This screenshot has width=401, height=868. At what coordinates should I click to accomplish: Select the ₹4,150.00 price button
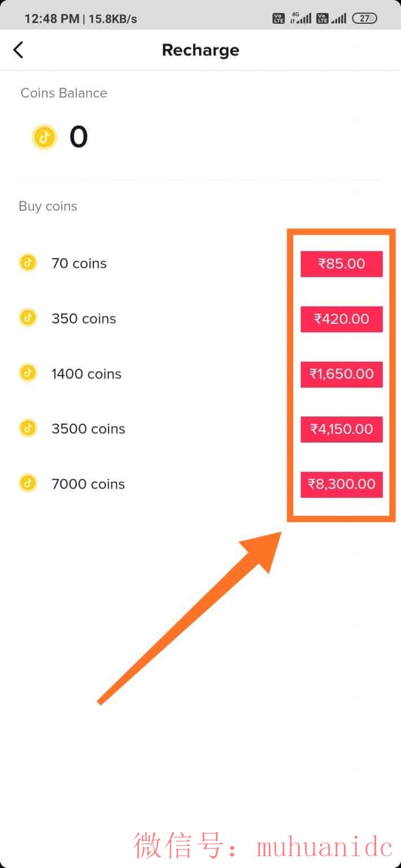point(342,429)
